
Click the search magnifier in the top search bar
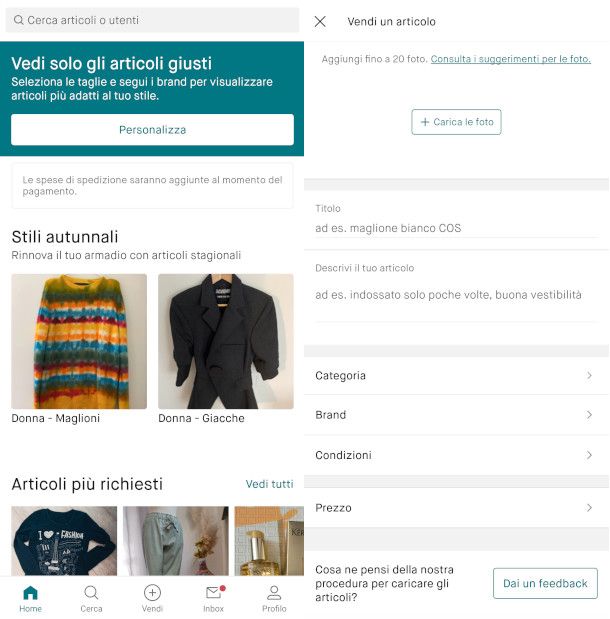(19, 20)
